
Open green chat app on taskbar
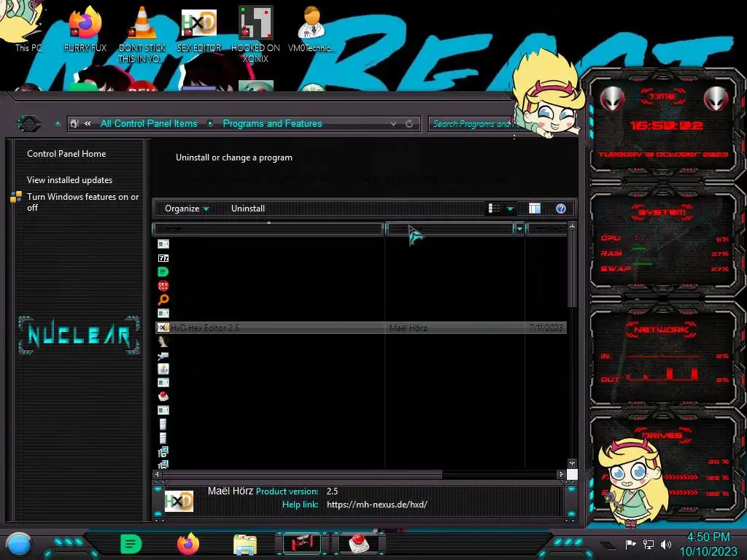(x=131, y=544)
